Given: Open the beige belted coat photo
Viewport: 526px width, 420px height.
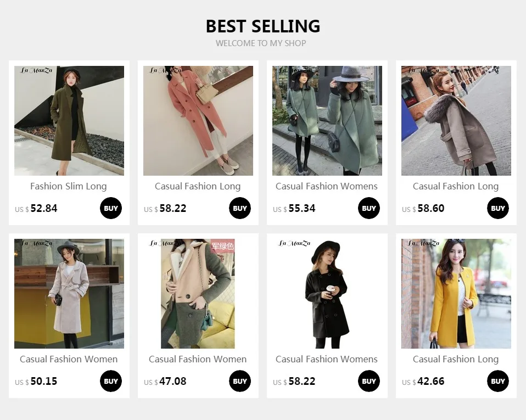Looking at the screenshot, I should 69,294.
